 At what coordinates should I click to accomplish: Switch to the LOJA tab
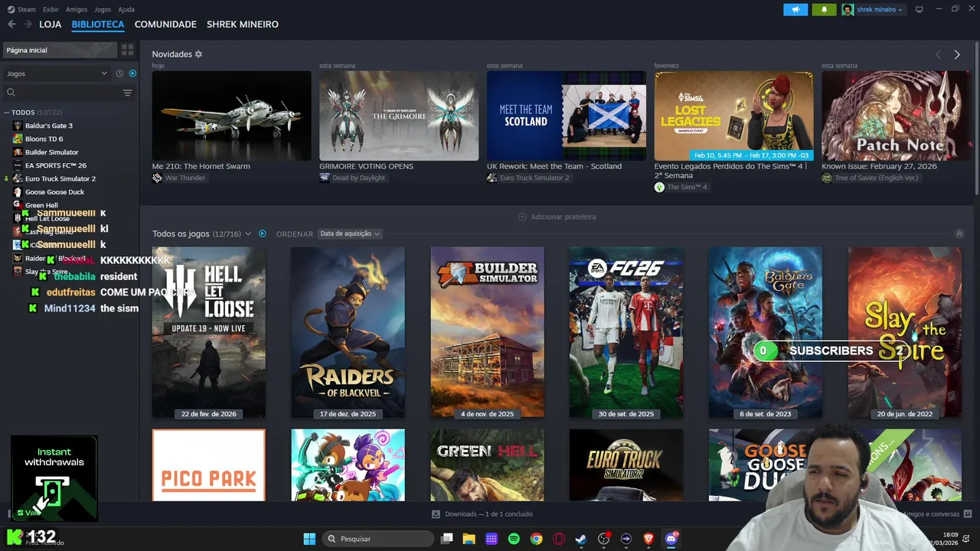(50, 24)
